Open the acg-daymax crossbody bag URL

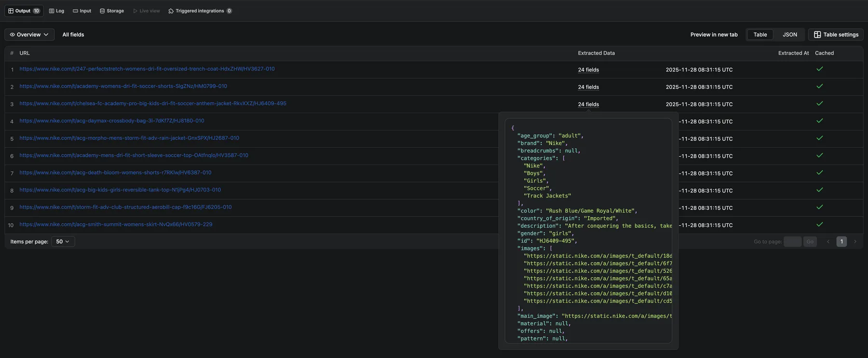(112, 121)
